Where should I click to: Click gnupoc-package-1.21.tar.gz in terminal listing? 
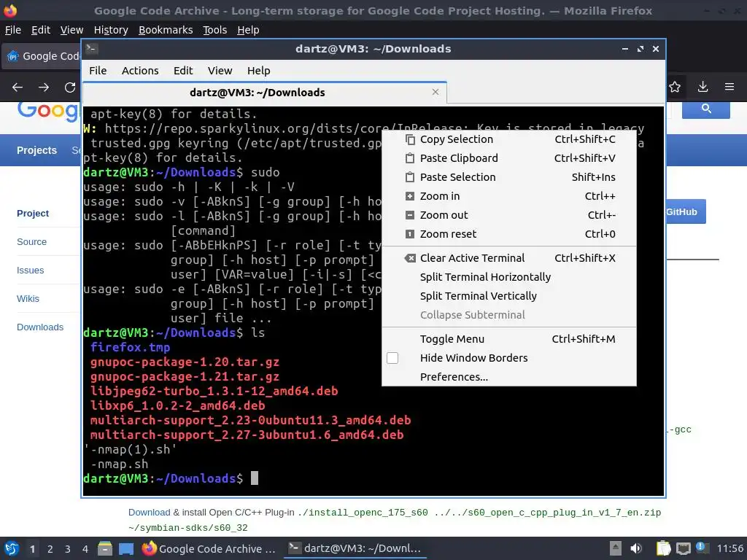point(185,377)
